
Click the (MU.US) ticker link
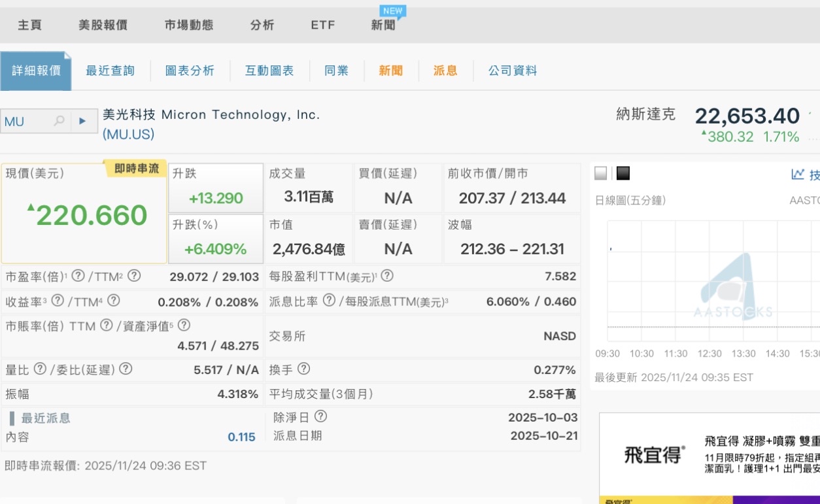click(129, 135)
